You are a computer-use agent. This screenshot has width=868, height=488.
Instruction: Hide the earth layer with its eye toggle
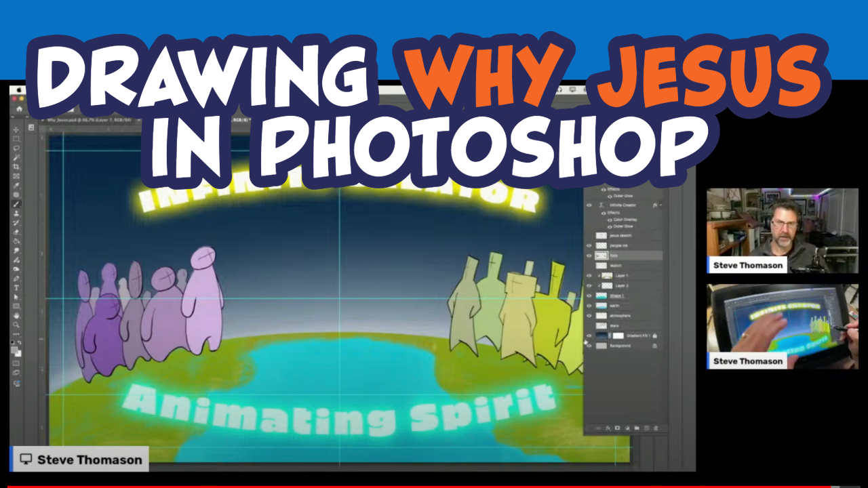pos(588,305)
